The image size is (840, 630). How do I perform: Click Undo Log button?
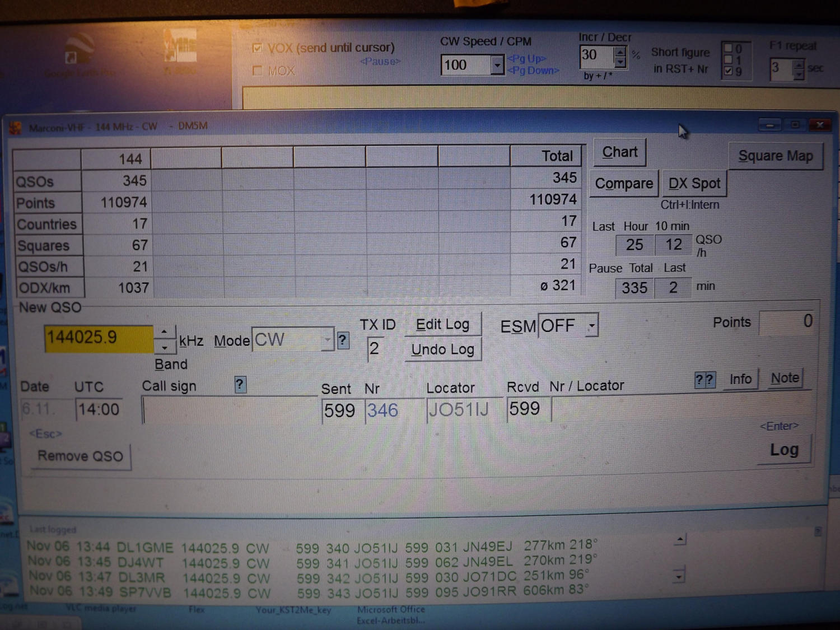(442, 350)
